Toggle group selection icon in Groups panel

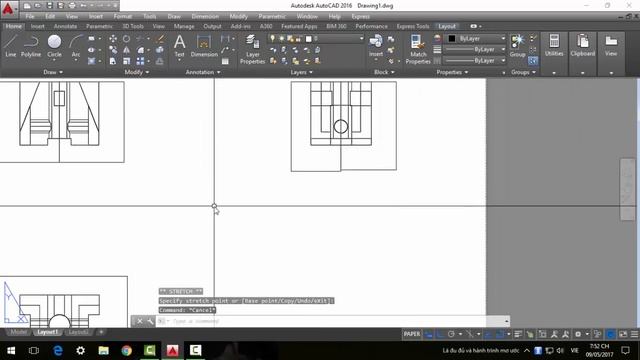pyautogui.click(x=533, y=61)
